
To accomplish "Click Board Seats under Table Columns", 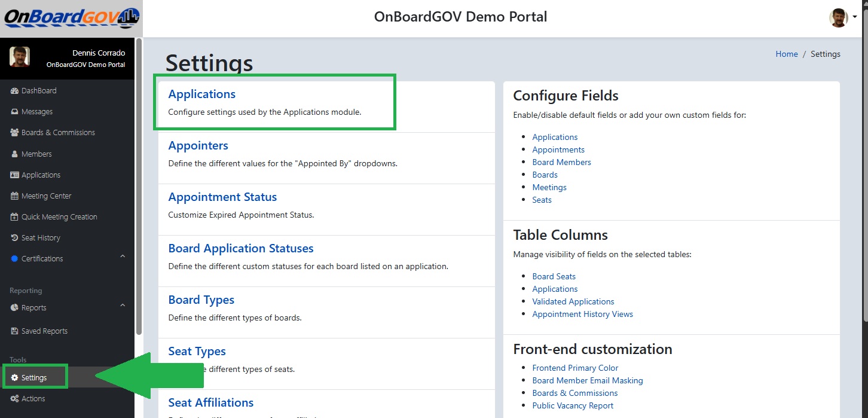I will click(x=554, y=276).
